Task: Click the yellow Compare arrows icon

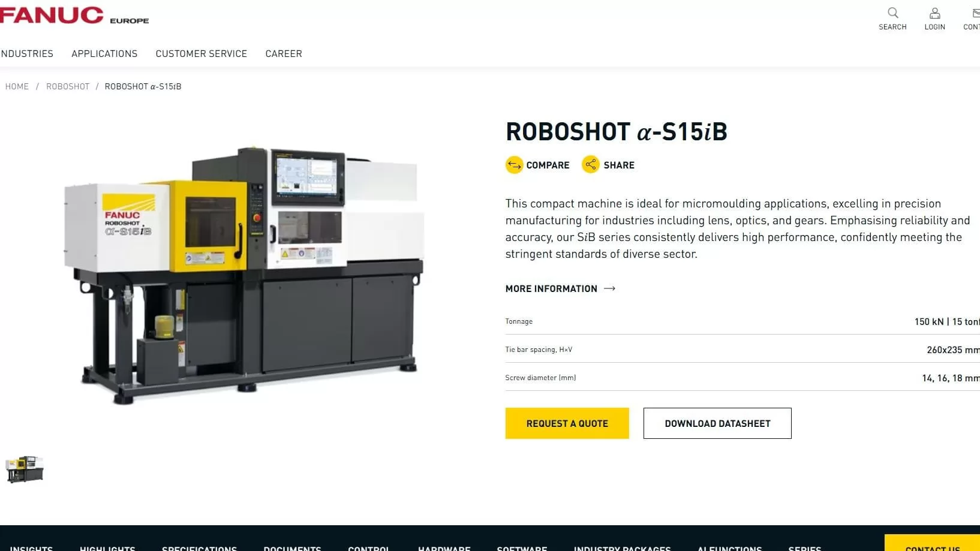Action: 514,165
